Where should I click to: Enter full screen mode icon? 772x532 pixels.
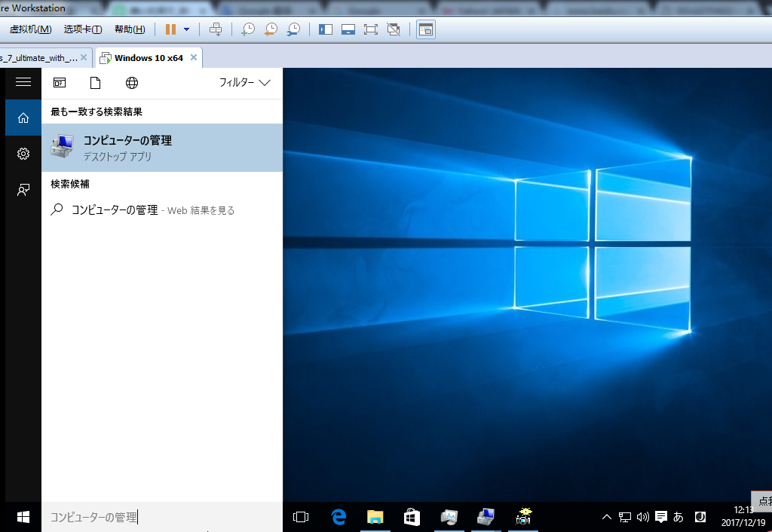371,29
